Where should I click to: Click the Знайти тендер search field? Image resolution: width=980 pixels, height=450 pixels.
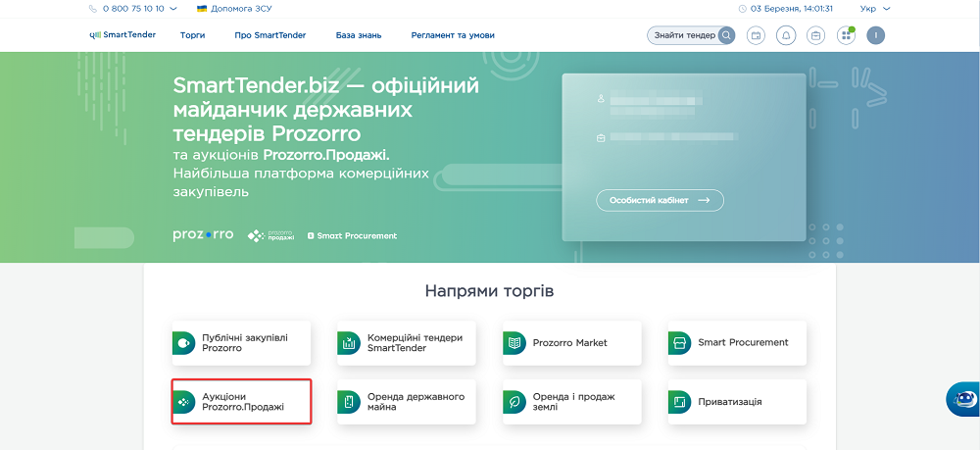(x=683, y=35)
